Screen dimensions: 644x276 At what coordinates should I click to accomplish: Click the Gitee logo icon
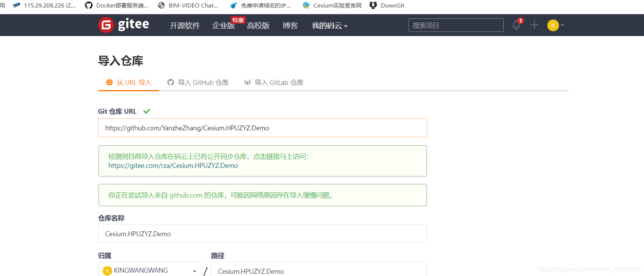[x=106, y=25]
